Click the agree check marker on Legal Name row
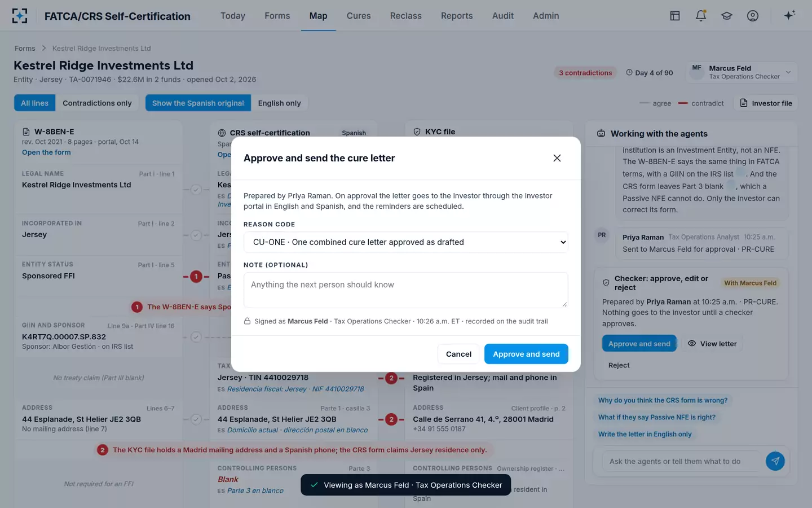Viewport: 812px width, 508px height. (x=196, y=190)
